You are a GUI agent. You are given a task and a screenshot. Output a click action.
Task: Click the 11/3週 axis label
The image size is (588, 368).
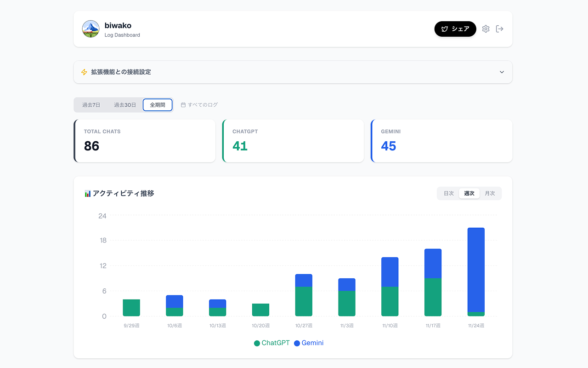point(347,326)
